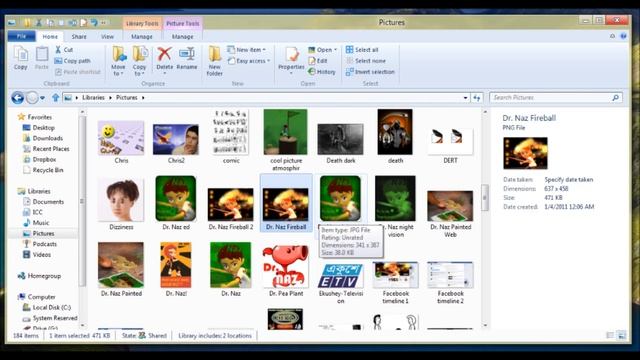The image size is (640, 360).
Task: Click the Edit button in Open group
Action: point(318,61)
